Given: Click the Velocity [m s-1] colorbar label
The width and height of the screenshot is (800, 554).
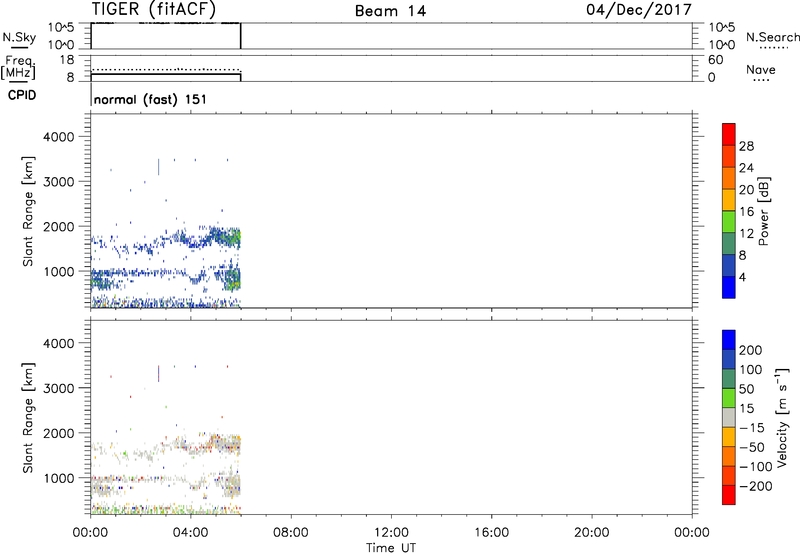Looking at the screenshot, I should pyautogui.click(x=781, y=417).
